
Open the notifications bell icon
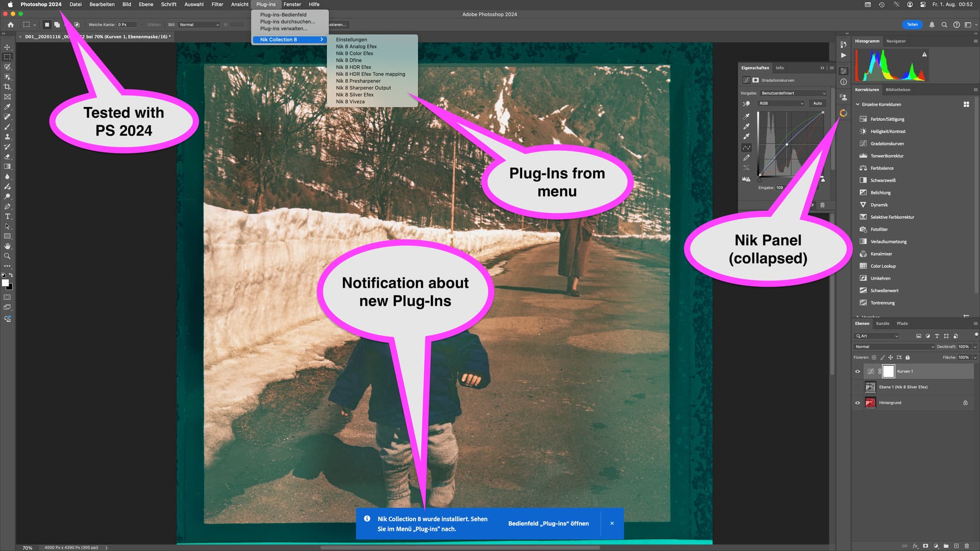click(932, 24)
